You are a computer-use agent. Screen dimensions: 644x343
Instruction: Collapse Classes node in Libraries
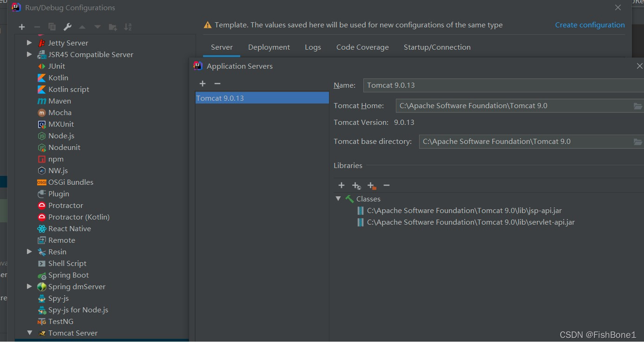[338, 199]
